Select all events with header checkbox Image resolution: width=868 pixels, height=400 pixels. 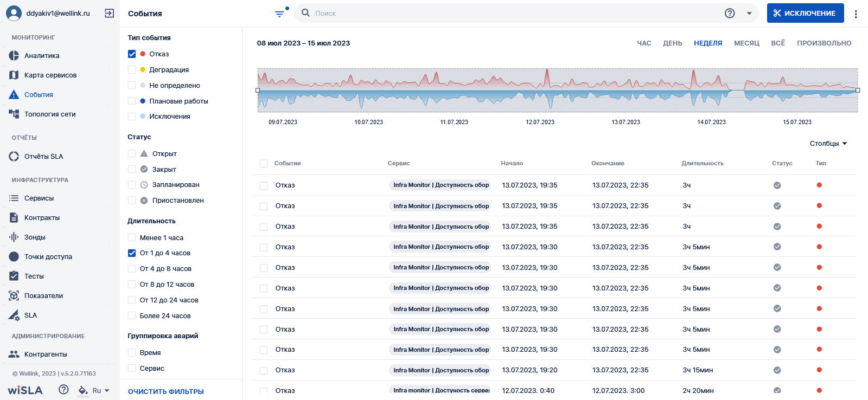(264, 164)
